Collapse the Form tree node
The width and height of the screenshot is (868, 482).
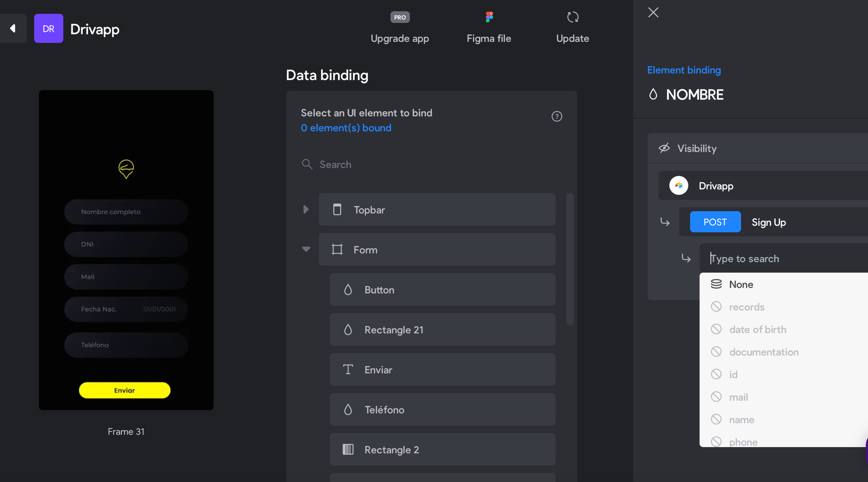click(x=306, y=249)
